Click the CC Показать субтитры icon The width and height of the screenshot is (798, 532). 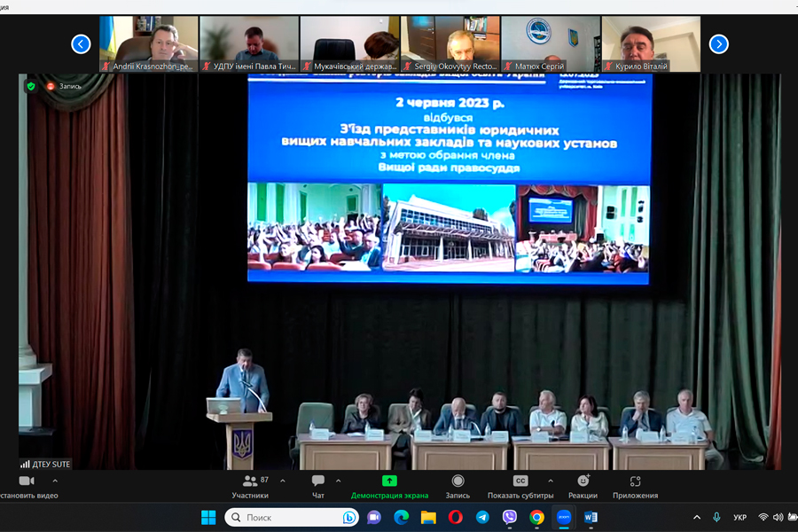[x=520, y=481]
